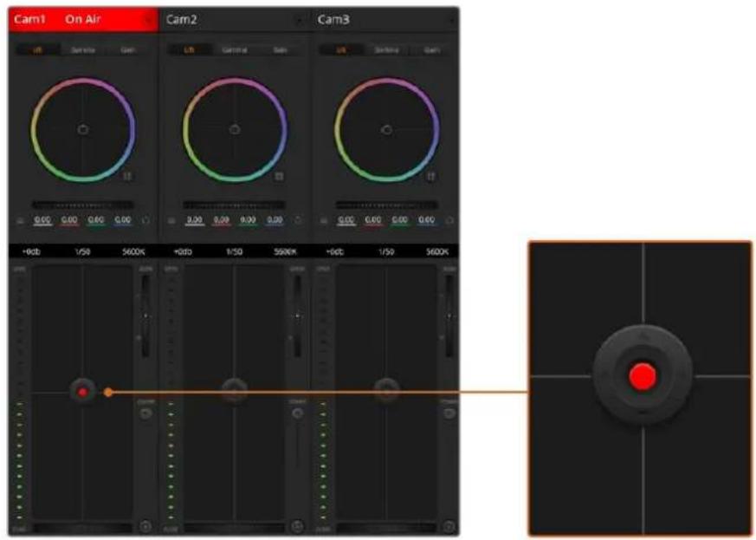The width and height of the screenshot is (756, 540).
Task: Reset the Cam3 color wheel using its corner icon
Action: click(431, 176)
